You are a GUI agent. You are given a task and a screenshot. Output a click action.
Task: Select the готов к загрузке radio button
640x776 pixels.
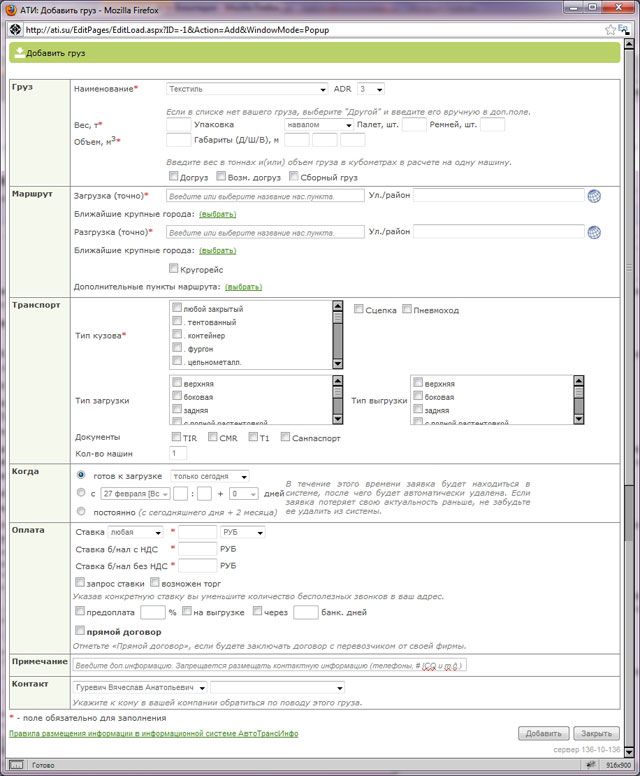[x=81, y=475]
